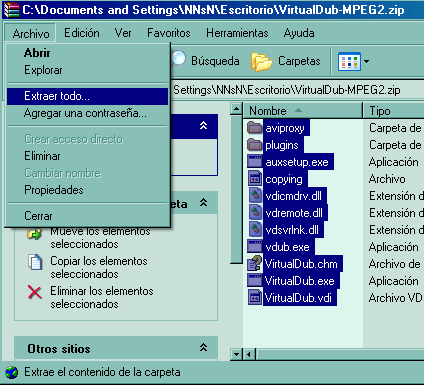Select the VirtualDub.vdi file name
The image size is (424, 385).
299,298
